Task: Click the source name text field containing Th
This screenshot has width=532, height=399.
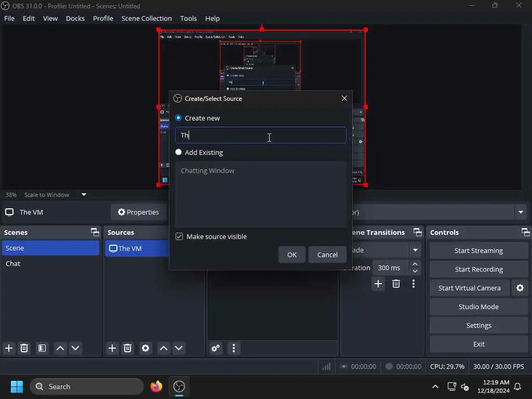Action: coord(261,135)
